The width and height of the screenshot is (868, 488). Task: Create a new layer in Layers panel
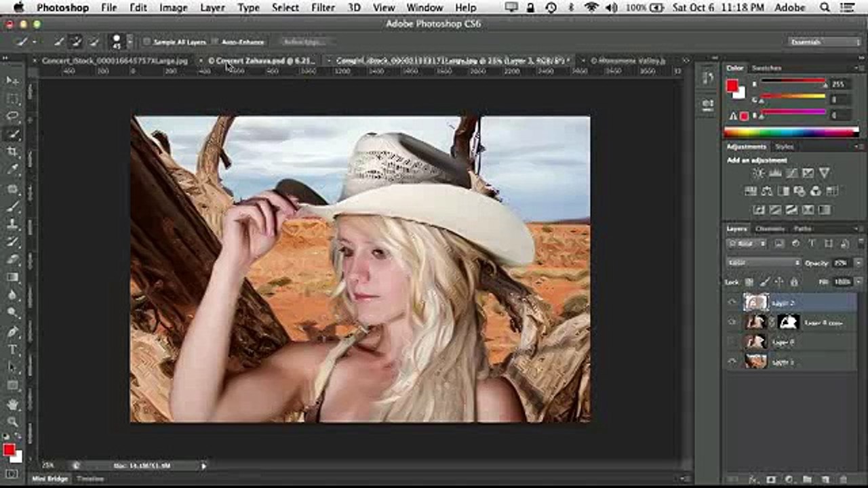coord(825,480)
